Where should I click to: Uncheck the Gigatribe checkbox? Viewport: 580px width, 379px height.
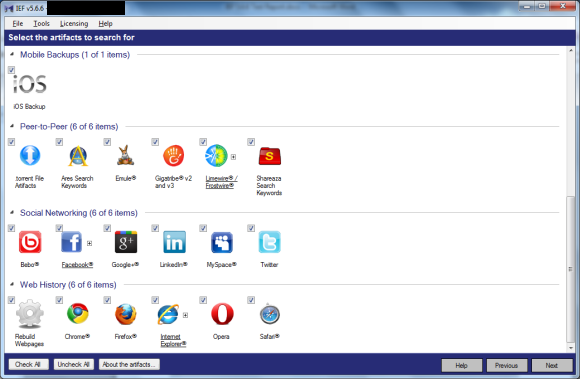tap(155, 142)
